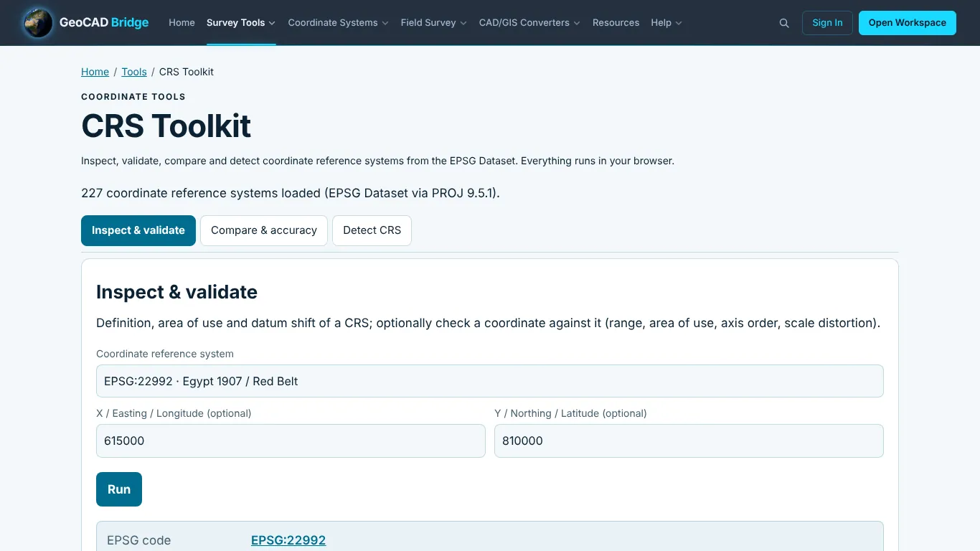Open the Resources nav item
This screenshot has height=551, width=980.
616,23
